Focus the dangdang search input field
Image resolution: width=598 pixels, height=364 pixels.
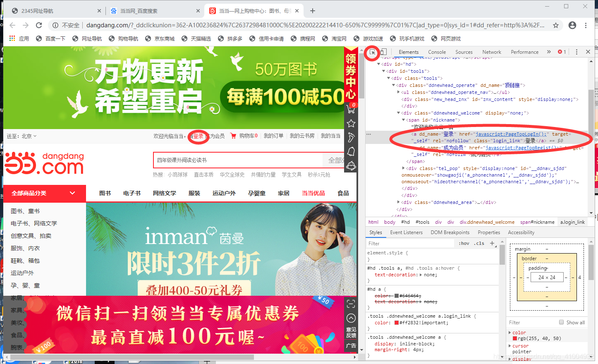[238, 160]
